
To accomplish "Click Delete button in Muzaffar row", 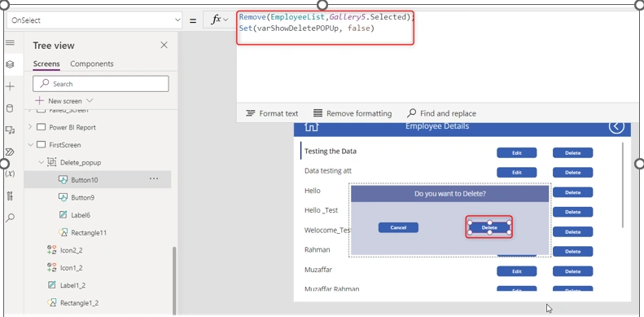I will point(572,271).
